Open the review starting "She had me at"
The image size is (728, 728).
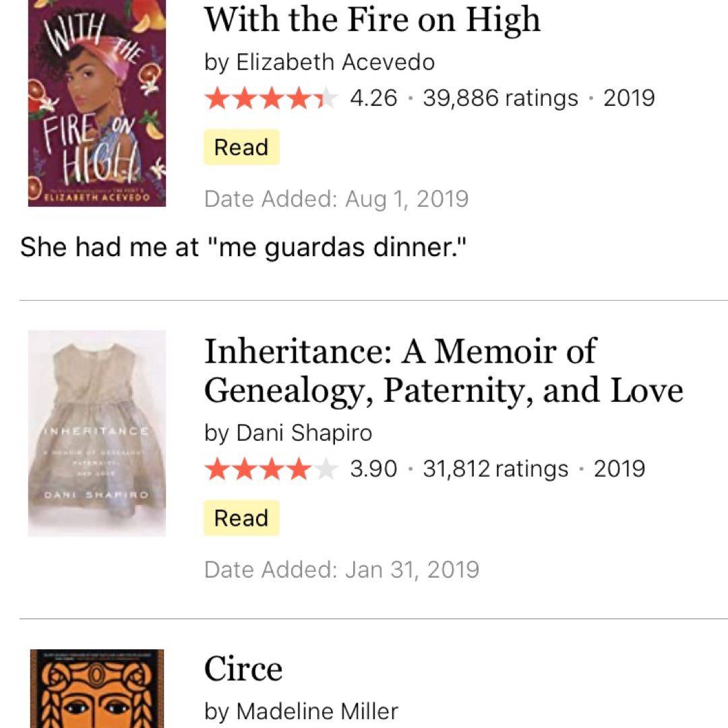pyautogui.click(x=243, y=247)
